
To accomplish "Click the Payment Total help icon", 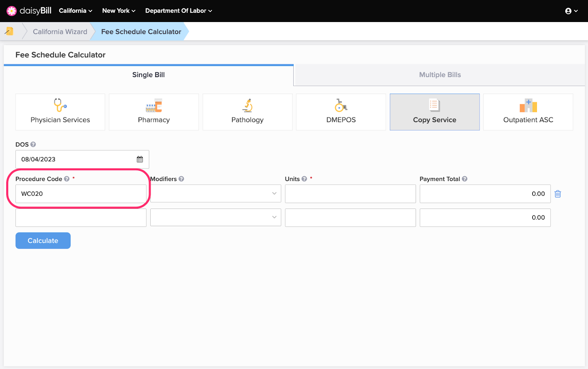I will click(465, 179).
